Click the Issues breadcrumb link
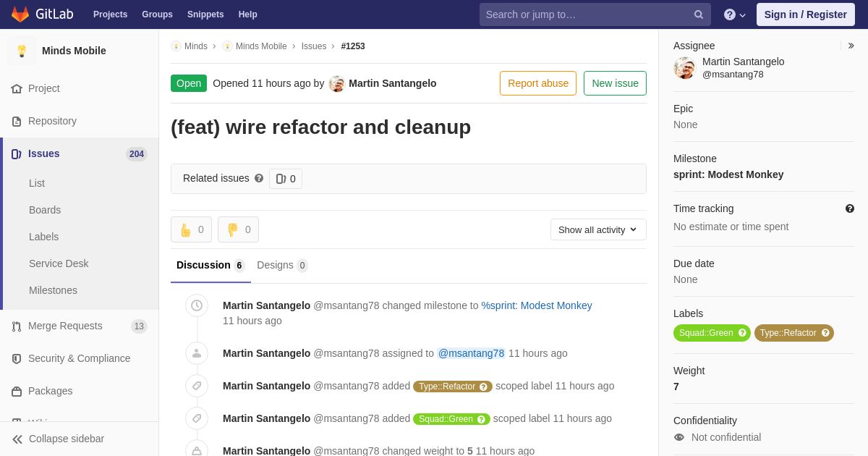Screen dimensions: 868x456 (314, 46)
